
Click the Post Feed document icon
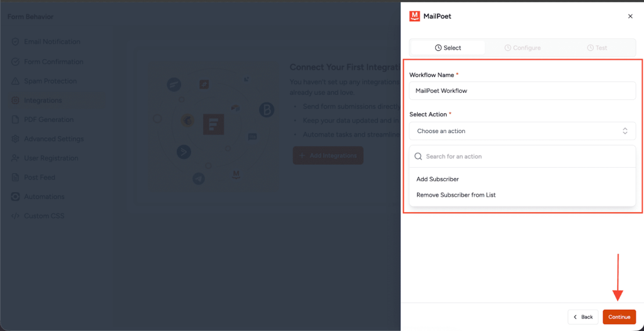(15, 178)
